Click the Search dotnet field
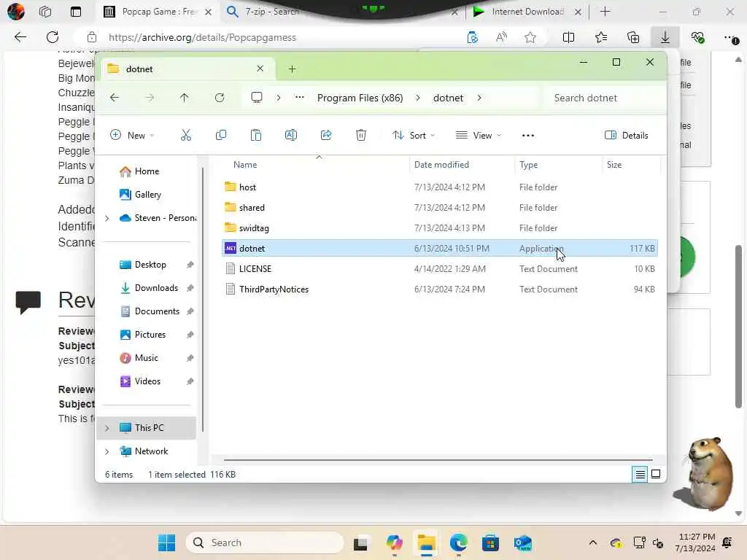Screen dimensions: 747x560 coord(600,98)
